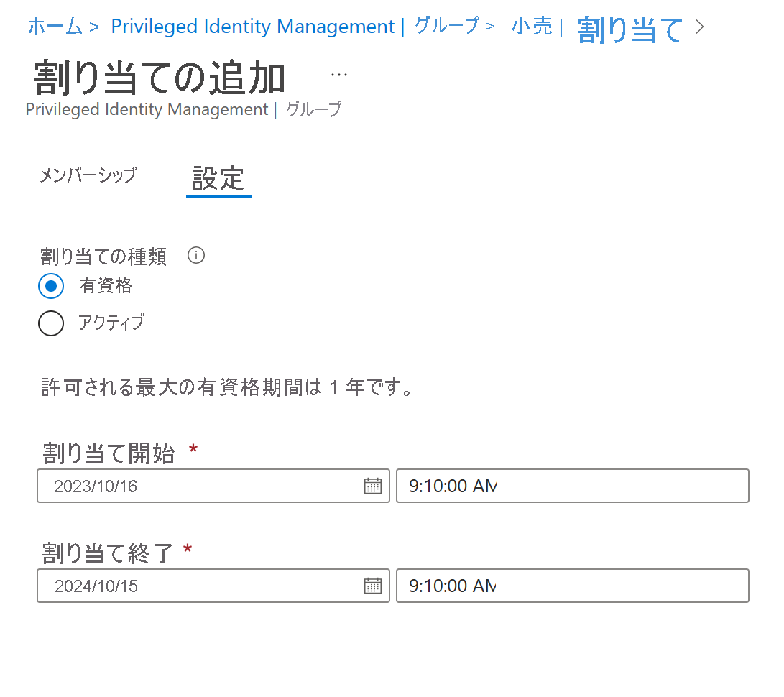
Task: Click the info icon beside 割り当ての種類
Action: (195, 255)
